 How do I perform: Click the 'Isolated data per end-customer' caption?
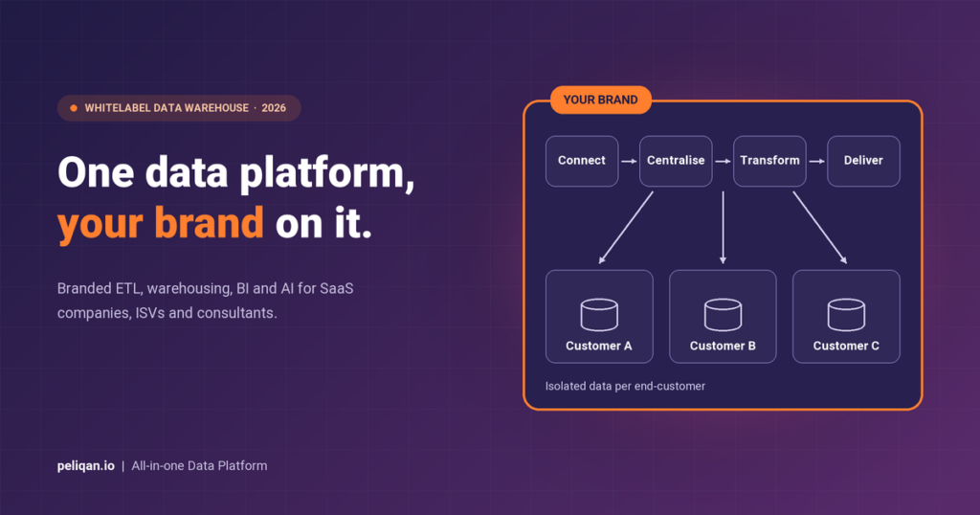coord(625,387)
